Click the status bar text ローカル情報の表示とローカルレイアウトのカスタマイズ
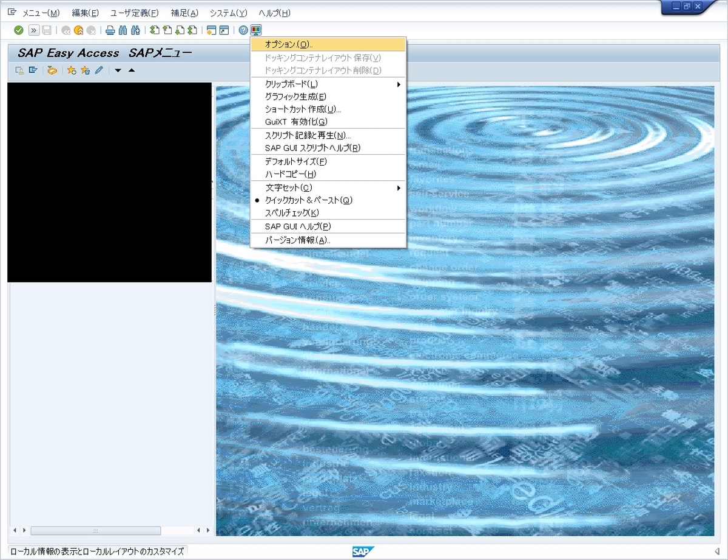Image resolution: width=728 pixels, height=560 pixels. (97, 551)
